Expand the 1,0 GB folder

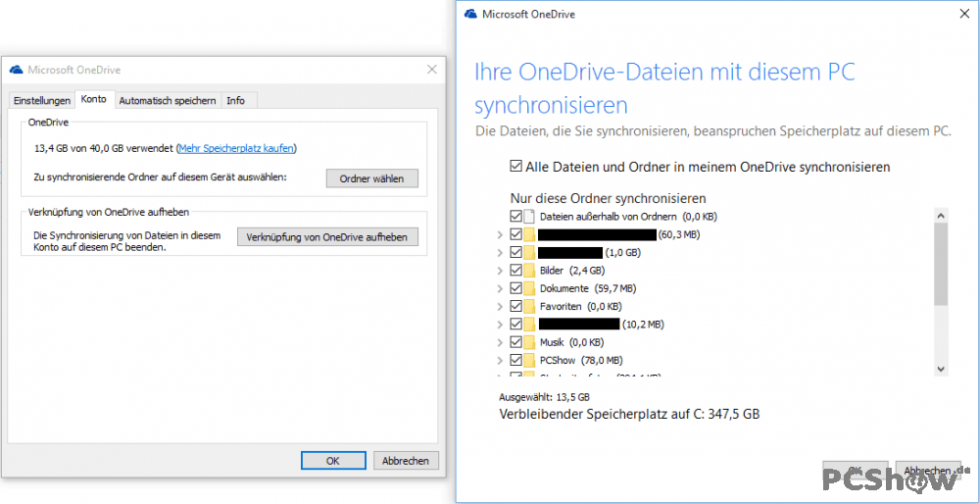pos(500,253)
